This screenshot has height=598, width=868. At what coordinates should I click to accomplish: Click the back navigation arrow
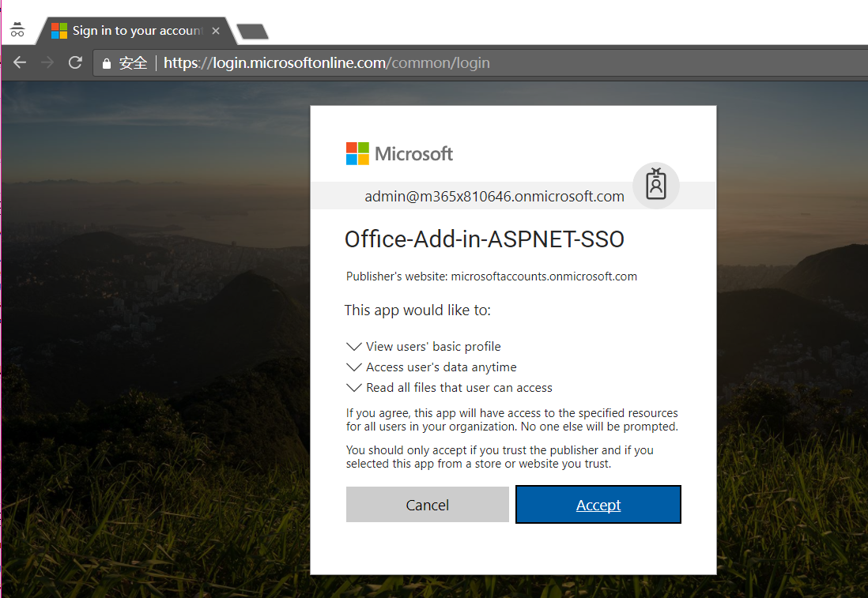[19, 62]
